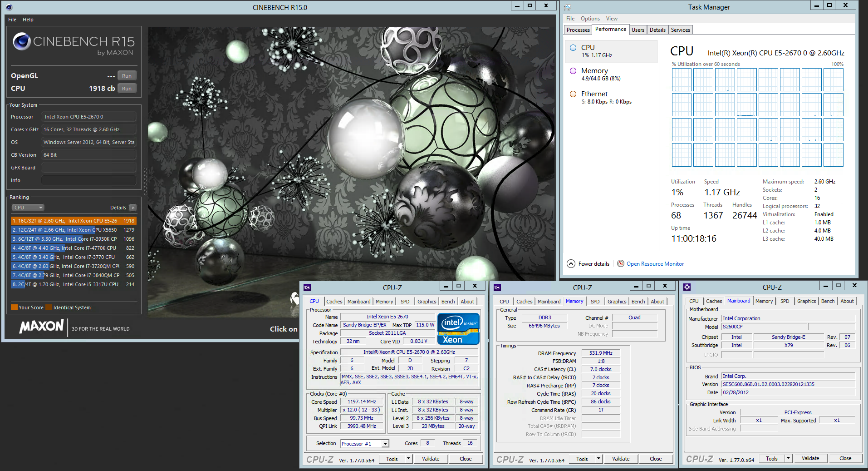
Task: Click the Task Manager title bar icon
Action: (568, 7)
